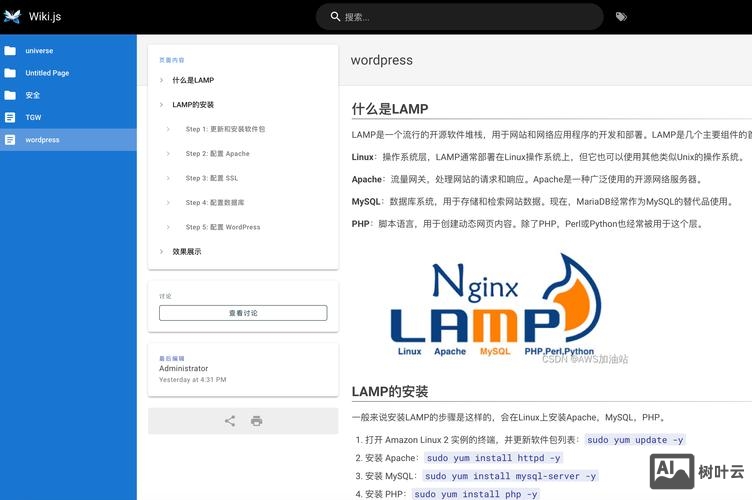Click chevron beside Step 2: 配置 Apache

[x=168, y=153]
